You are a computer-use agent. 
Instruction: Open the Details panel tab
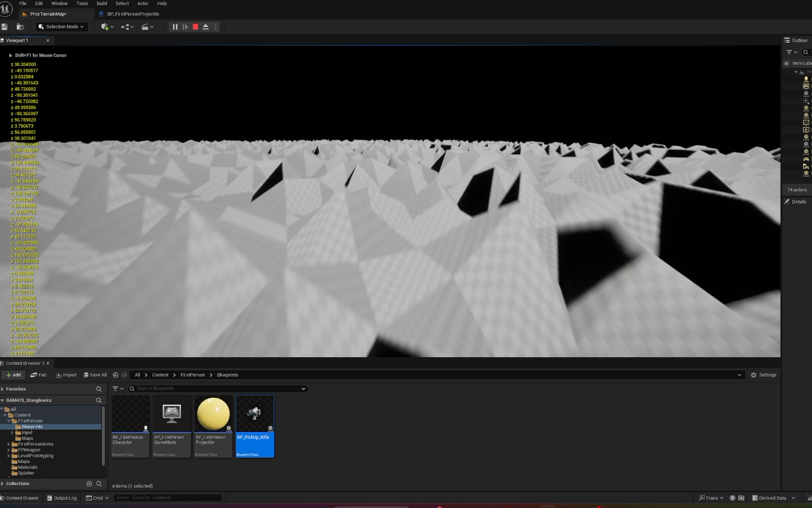(796, 202)
